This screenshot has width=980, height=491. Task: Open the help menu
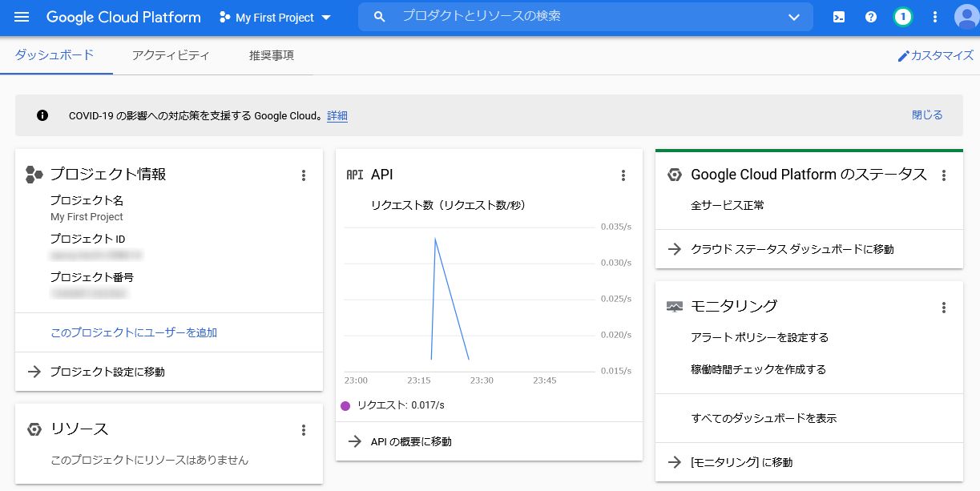click(870, 17)
